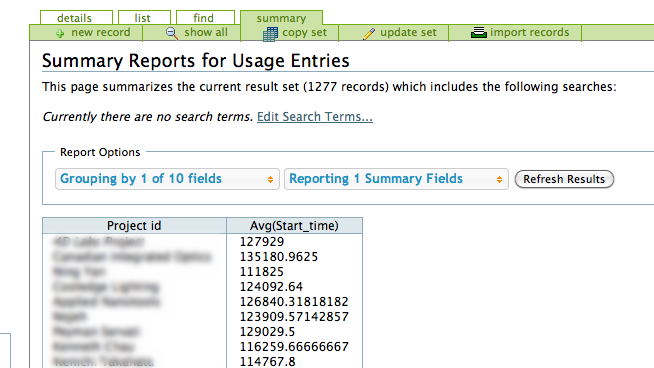Click the Refresh Results button
Screen dimensions: 654x368
pyautogui.click(x=564, y=179)
